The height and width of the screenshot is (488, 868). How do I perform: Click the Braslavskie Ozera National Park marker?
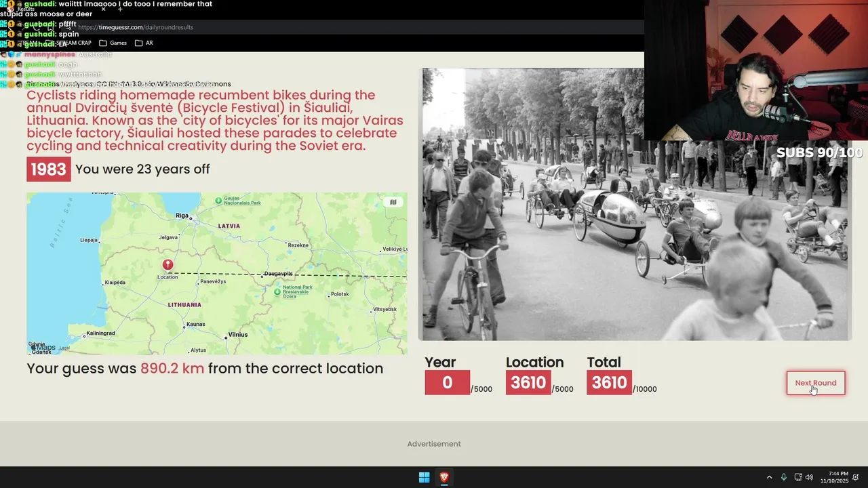point(277,291)
